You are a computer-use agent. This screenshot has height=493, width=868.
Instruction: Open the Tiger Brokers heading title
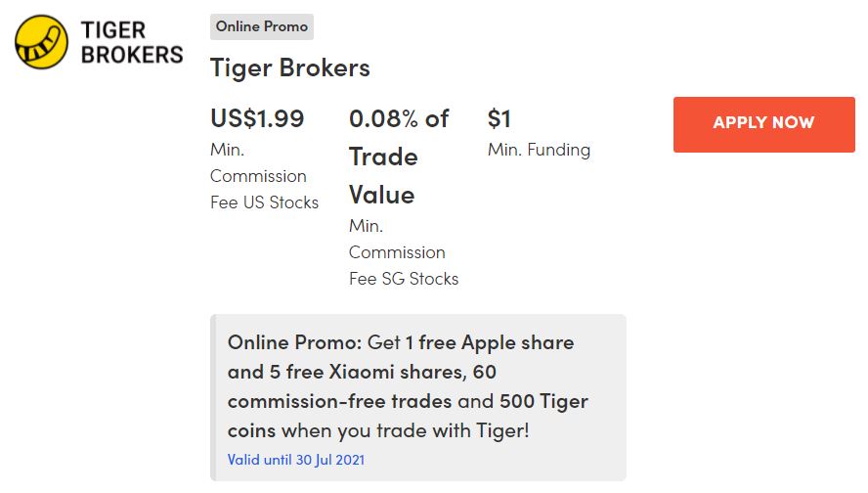click(290, 68)
